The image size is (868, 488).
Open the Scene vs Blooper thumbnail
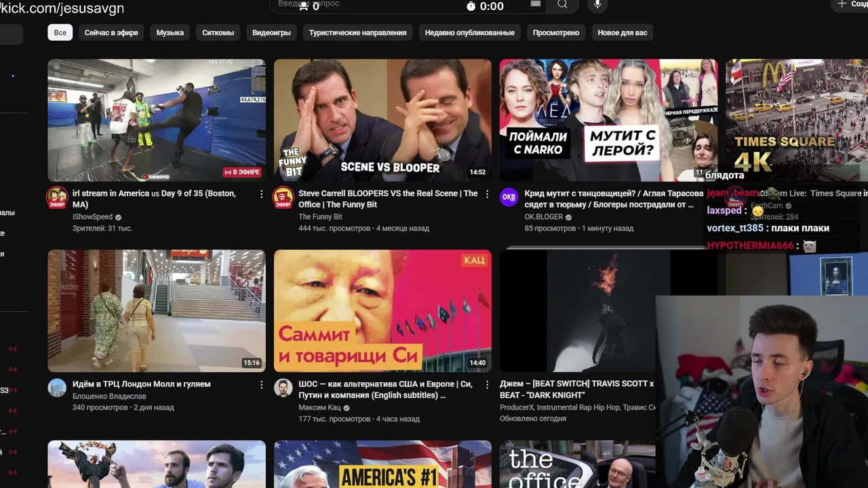(382, 120)
